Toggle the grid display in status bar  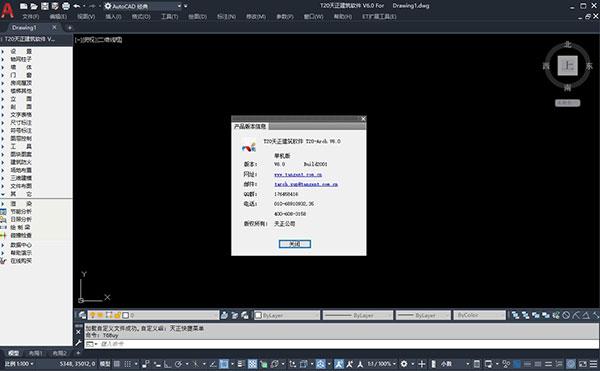point(117,364)
